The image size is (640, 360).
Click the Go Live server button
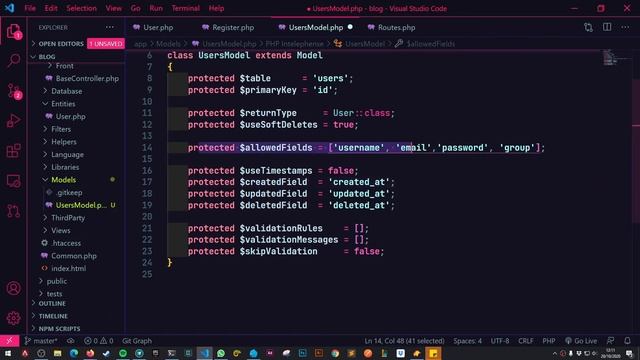(581, 341)
